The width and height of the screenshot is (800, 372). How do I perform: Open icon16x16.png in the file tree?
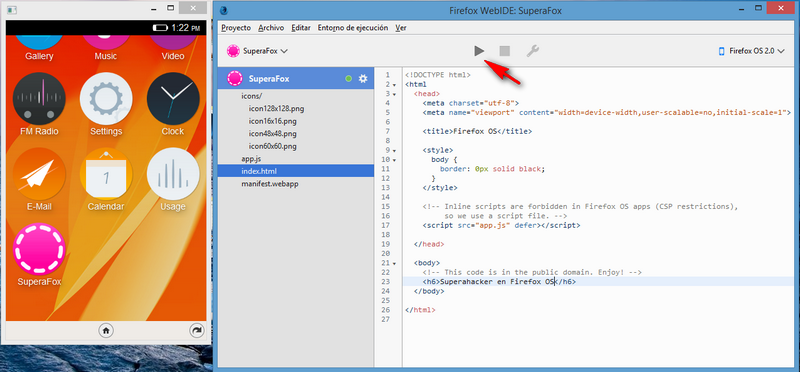pos(272,121)
